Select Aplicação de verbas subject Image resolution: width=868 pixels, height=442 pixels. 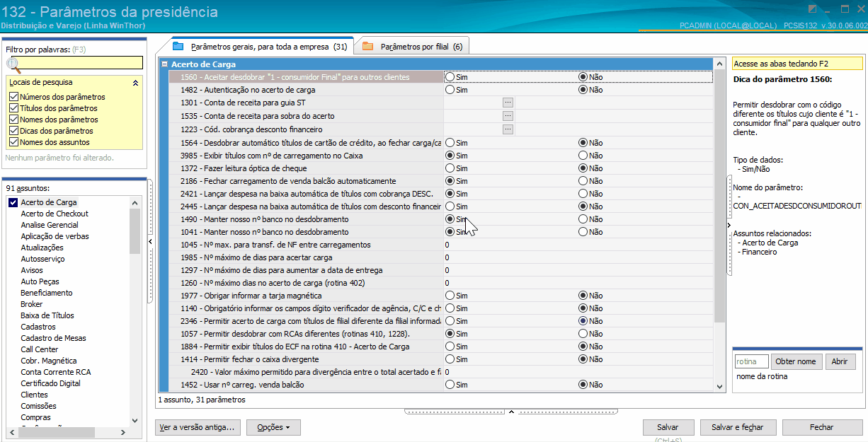(55, 236)
